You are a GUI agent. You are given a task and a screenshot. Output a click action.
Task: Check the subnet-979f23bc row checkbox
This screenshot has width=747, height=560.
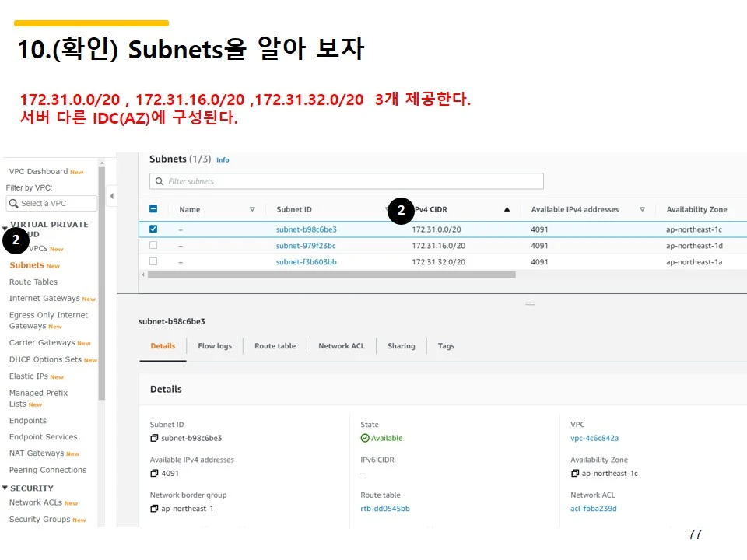click(153, 243)
